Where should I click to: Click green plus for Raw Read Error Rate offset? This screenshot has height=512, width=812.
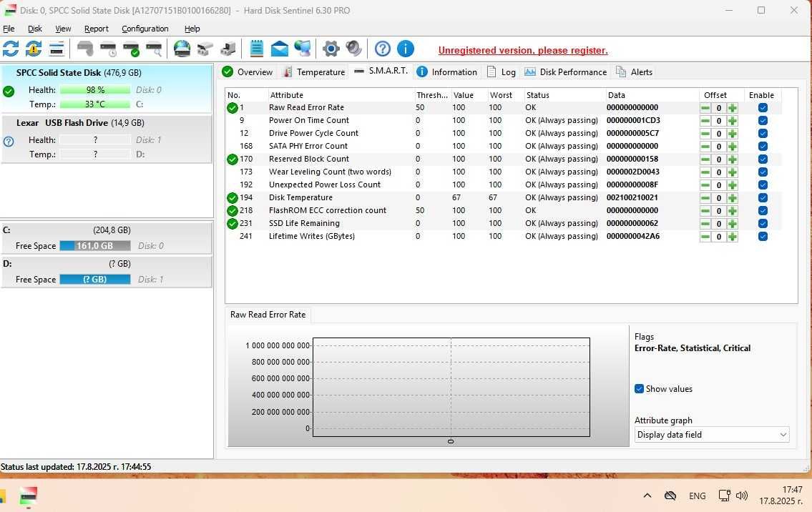pyautogui.click(x=733, y=108)
